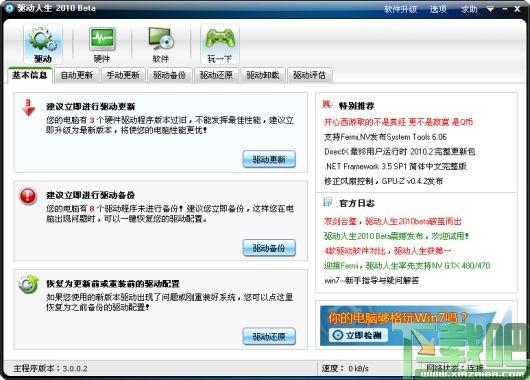Click the 建议立即进行驱动备份 heading
The image size is (530, 380).
[x=91, y=195]
